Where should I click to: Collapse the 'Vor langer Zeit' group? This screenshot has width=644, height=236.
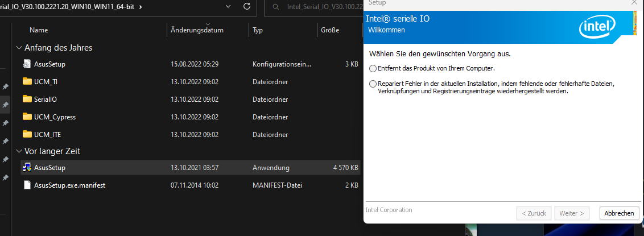point(19,151)
